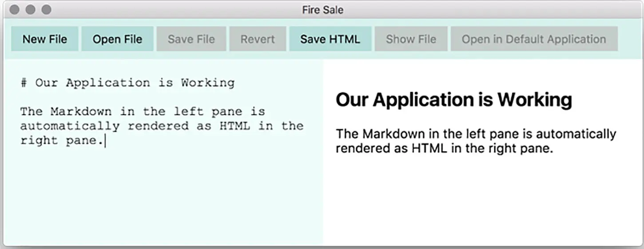Screen dimensions: 644x249
Task: Click the rendered heading Our Application is Working
Action: pyautogui.click(x=453, y=100)
